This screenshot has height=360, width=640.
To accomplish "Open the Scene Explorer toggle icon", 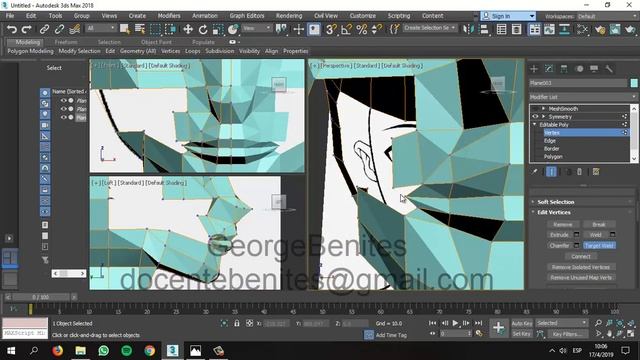I will [501, 29].
